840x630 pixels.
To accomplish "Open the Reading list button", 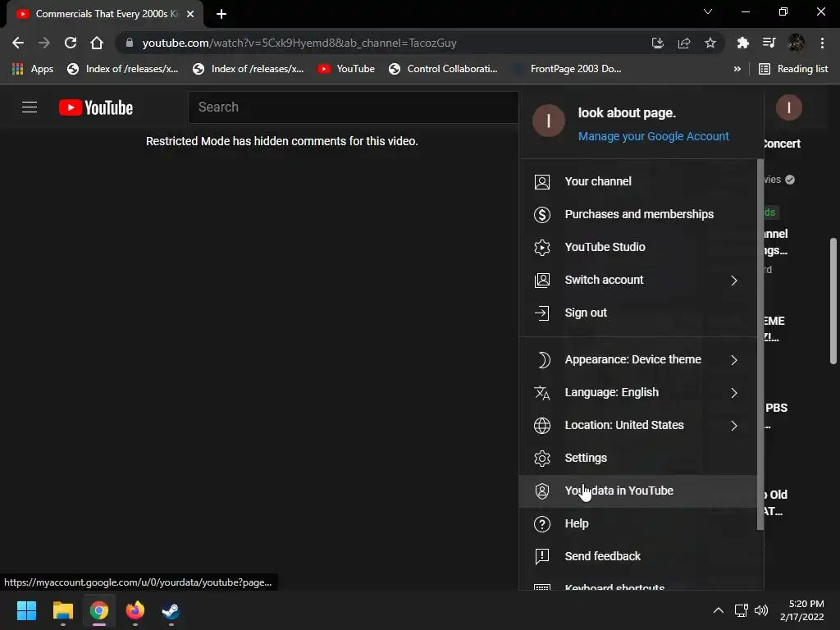I will tap(793, 69).
